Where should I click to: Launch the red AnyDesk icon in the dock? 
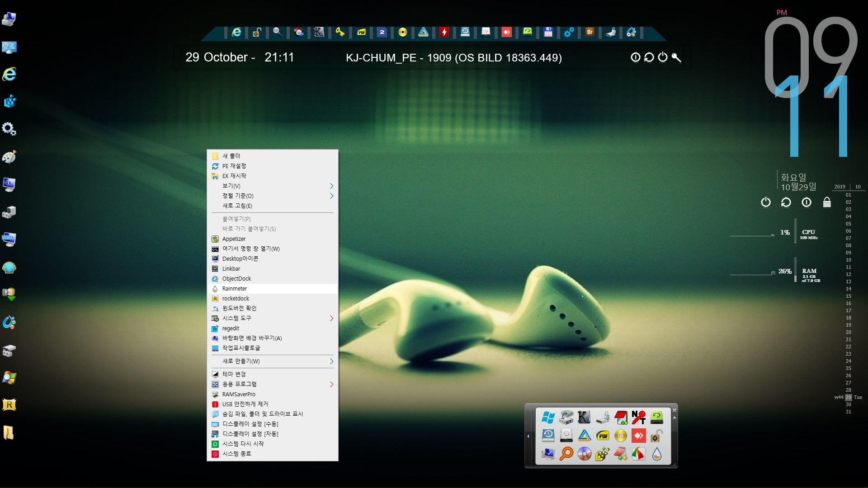(x=639, y=436)
